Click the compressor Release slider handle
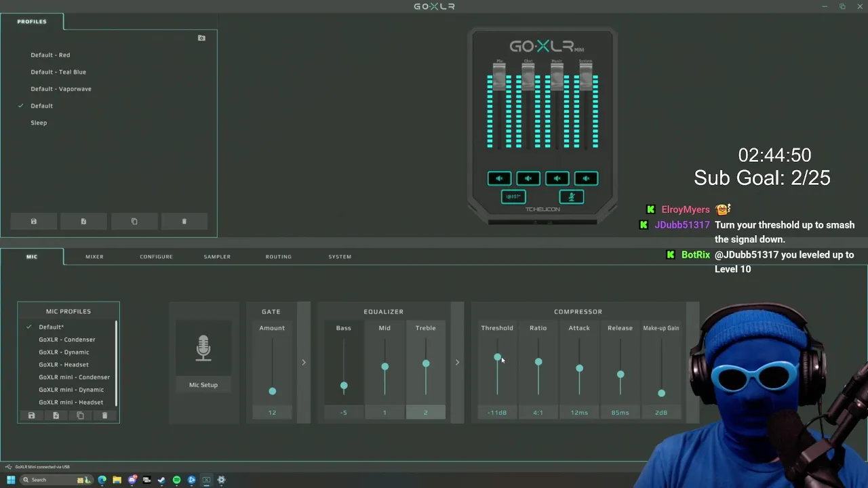868x488 pixels. point(620,374)
